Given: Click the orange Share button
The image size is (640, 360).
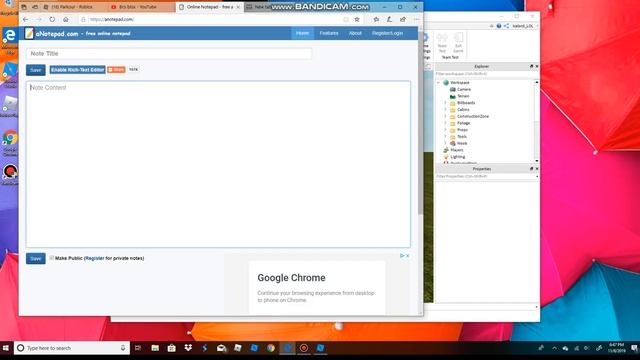Looking at the screenshot, I should [x=116, y=70].
